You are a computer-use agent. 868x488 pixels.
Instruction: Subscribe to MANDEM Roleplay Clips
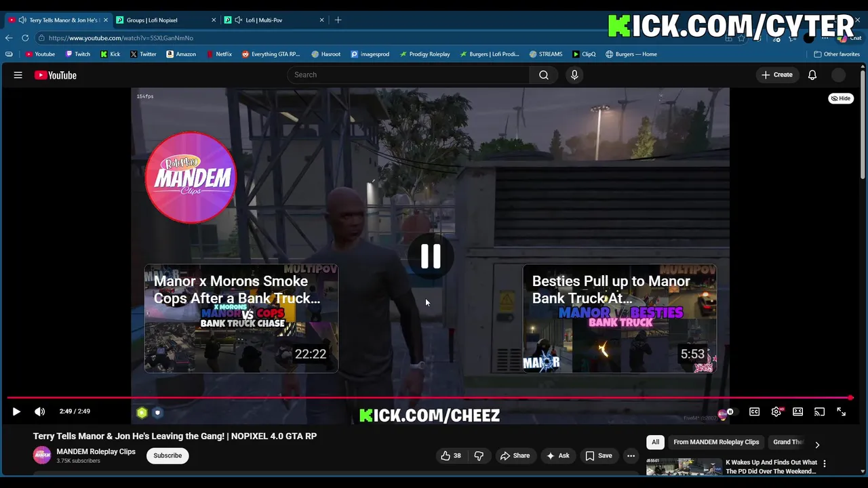pyautogui.click(x=167, y=455)
